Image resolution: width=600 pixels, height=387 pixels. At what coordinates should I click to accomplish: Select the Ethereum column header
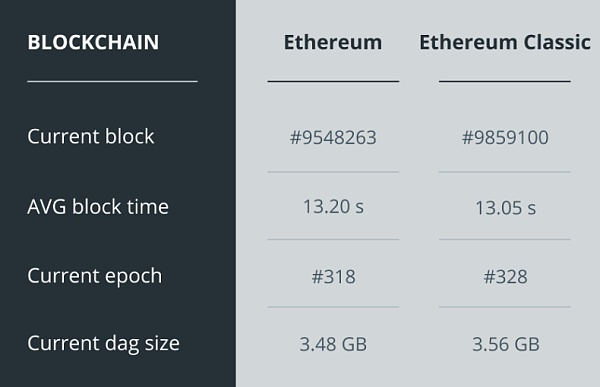[x=333, y=42]
